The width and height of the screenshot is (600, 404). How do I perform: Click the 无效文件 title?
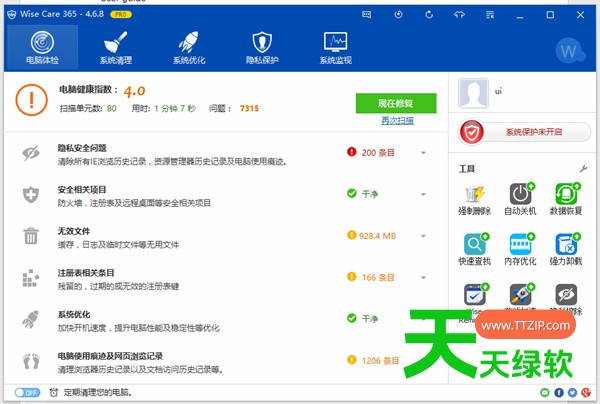click(x=74, y=231)
